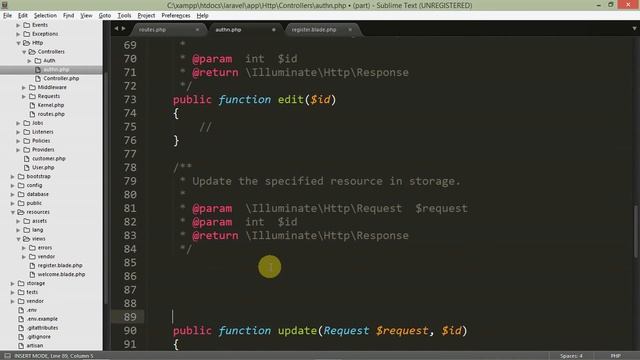Collapse the resources folder arrow
Screen dimensions: 640x360
pyautogui.click(x=13, y=212)
